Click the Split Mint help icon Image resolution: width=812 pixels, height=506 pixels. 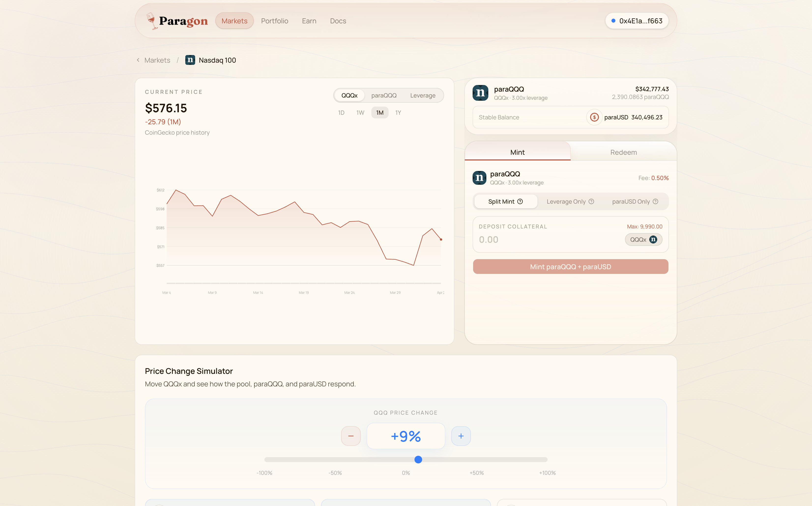(x=520, y=201)
